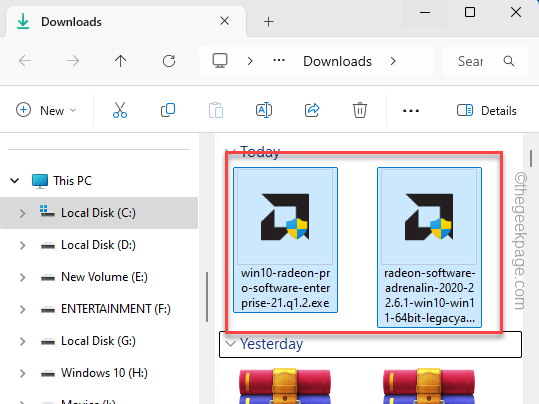Toggle the Details pane button
Viewport: 539px width, 404px height.
coord(487,111)
